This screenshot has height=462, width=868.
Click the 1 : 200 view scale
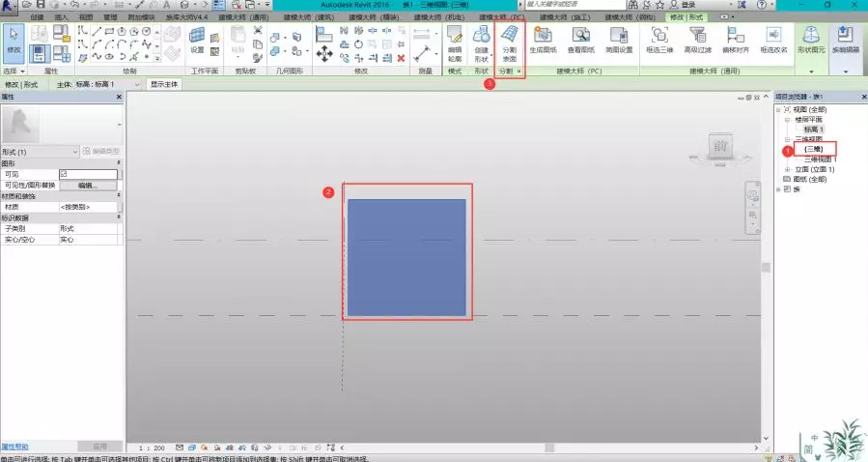point(152,448)
